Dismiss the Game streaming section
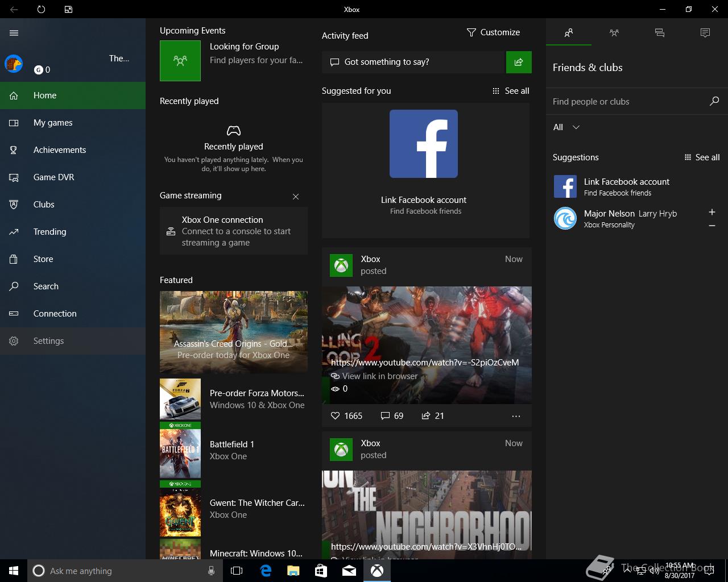Viewport: 728px width, 582px height. pyautogui.click(x=296, y=197)
